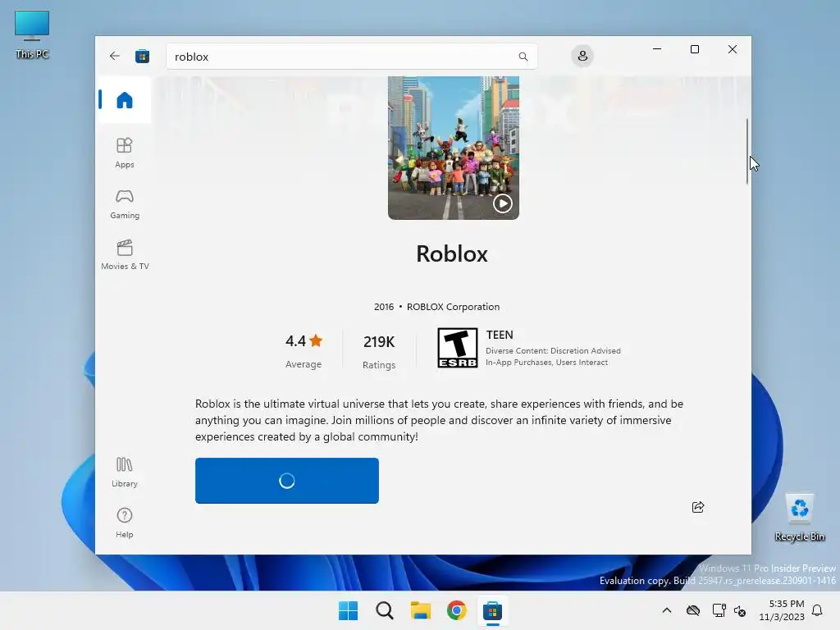
Task: Open the Apps section in the sidebar
Action: point(125,153)
